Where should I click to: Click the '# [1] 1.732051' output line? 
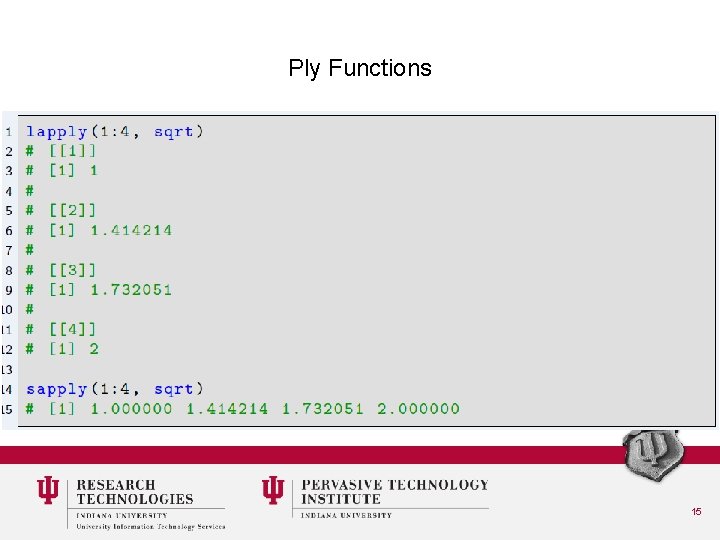[x=99, y=290]
